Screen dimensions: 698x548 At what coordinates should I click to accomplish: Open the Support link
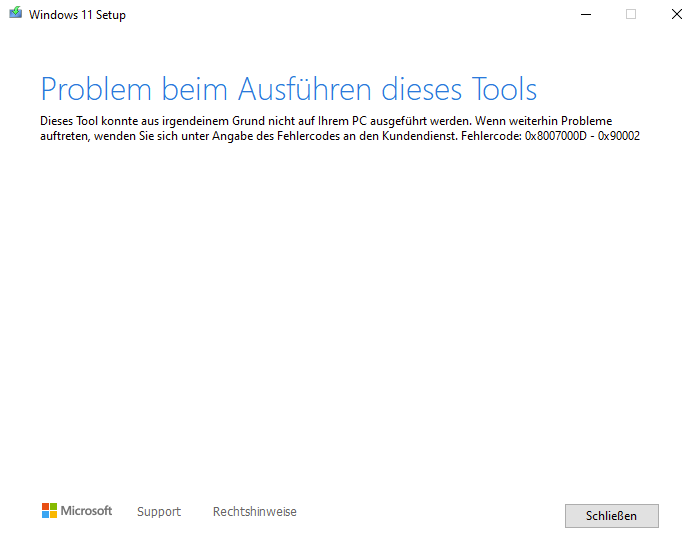pyautogui.click(x=159, y=511)
